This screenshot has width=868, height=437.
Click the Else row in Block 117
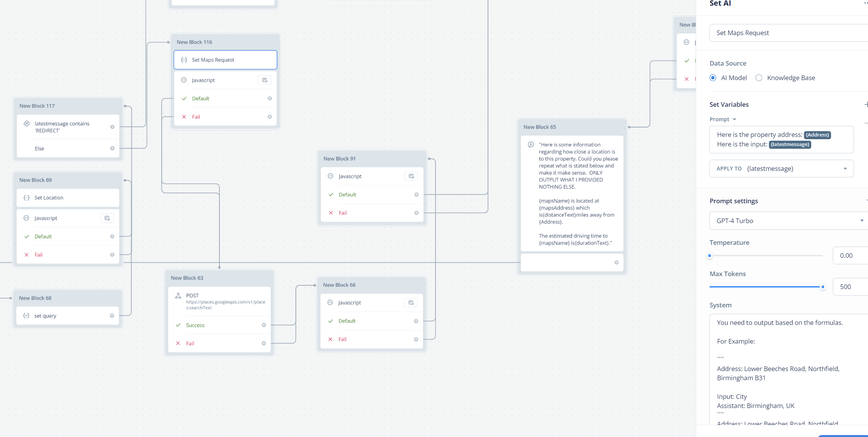(68, 148)
